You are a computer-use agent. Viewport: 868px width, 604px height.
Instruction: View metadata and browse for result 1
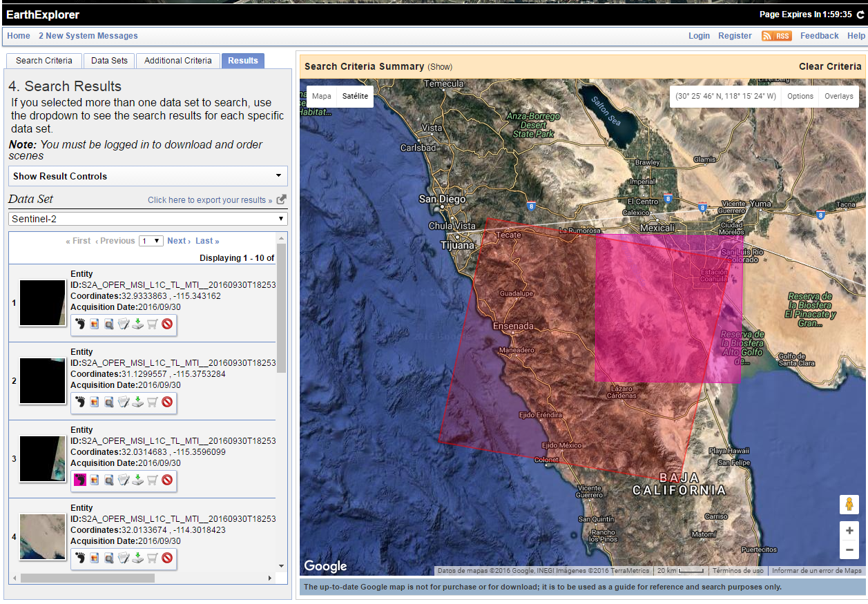pos(124,324)
